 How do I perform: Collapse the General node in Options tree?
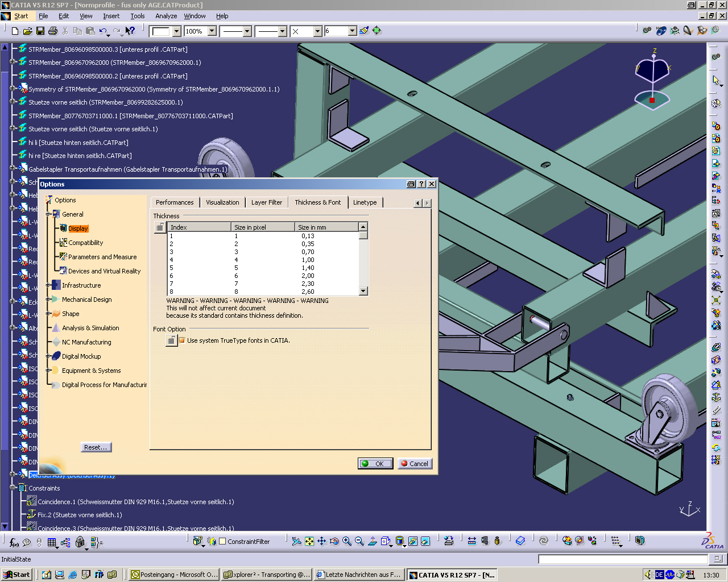48,214
